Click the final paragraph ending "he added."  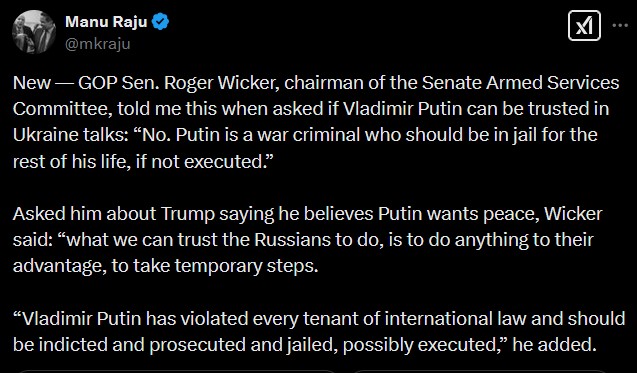pos(319,331)
